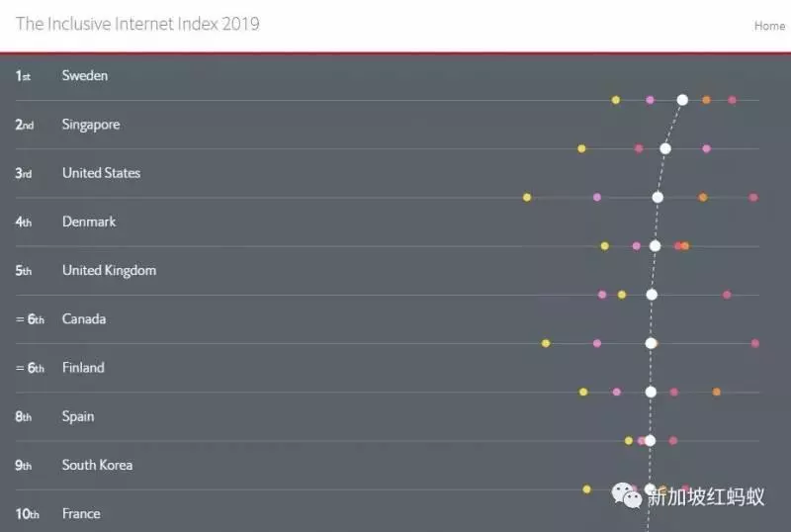Click Canada's yellow indicator dot
791x532 pixels.
546,343
